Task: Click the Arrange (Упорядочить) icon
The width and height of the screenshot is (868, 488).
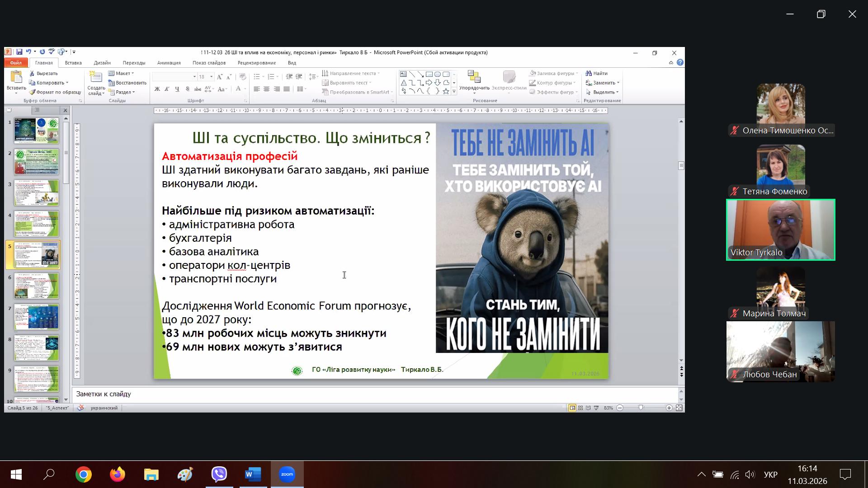Action: click(474, 78)
